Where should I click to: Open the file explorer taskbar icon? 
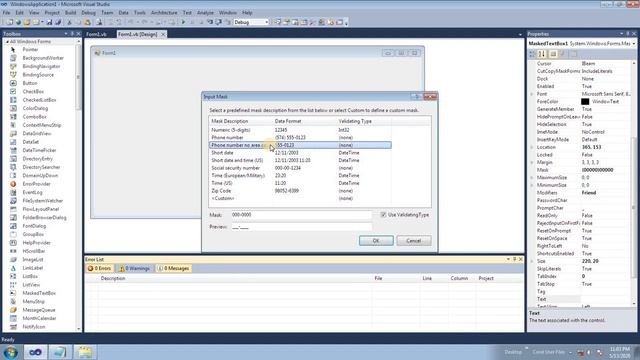(x=85, y=352)
